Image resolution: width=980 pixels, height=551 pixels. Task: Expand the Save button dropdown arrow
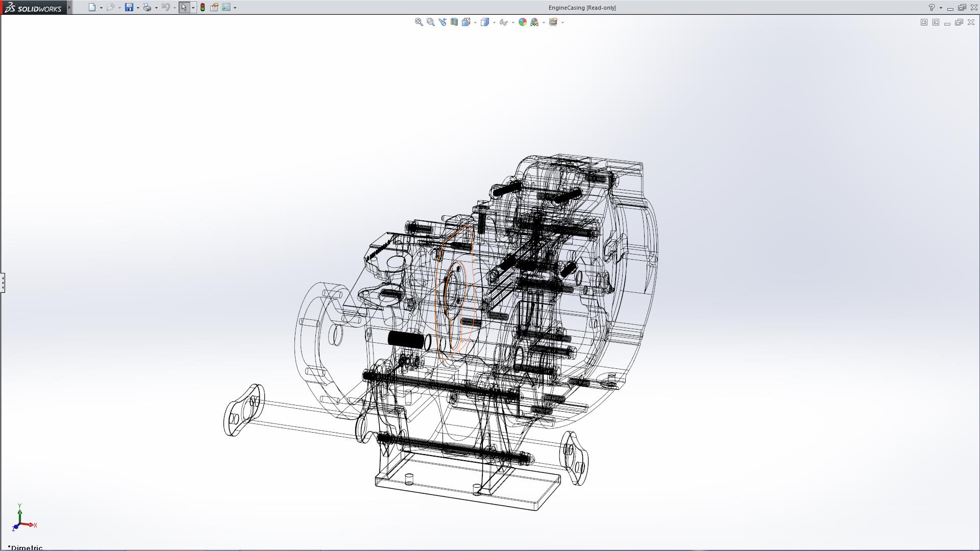click(138, 8)
